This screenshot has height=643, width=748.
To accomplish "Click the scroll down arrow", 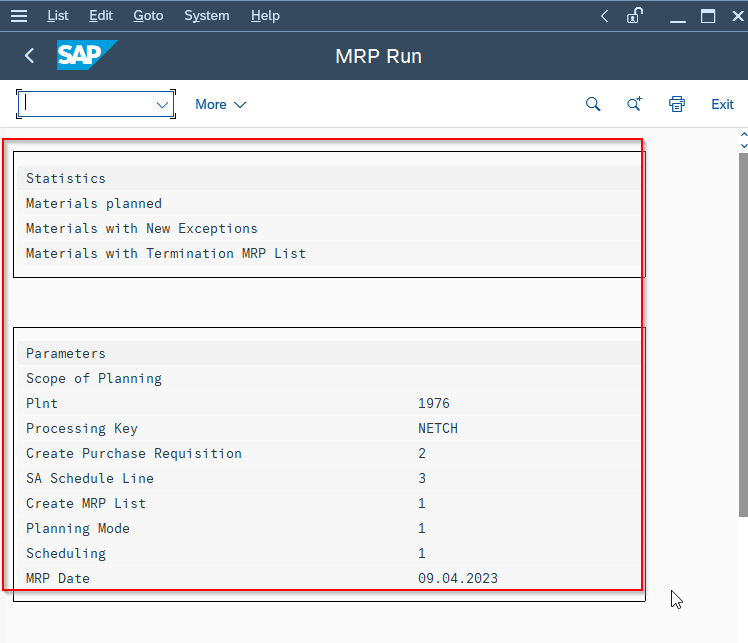I will (x=744, y=145).
